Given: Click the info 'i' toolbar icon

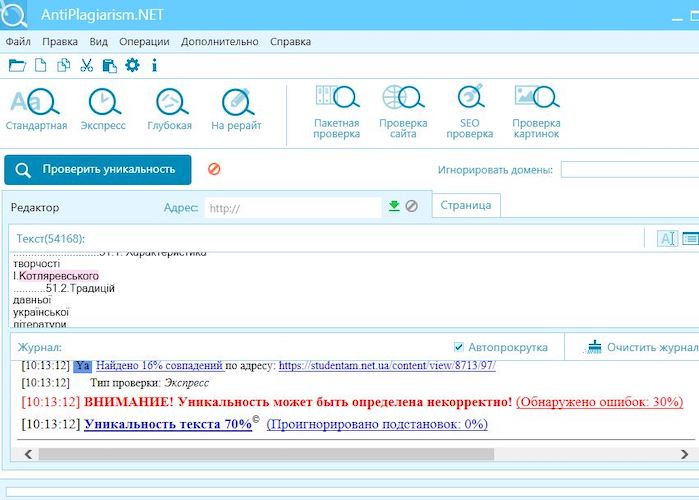Looking at the screenshot, I should click(154, 66).
